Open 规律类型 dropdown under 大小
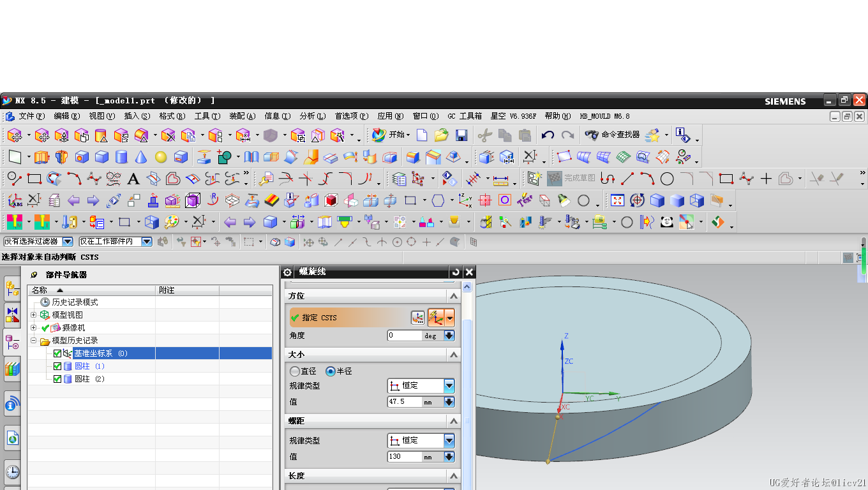The image size is (868, 490). tap(449, 385)
